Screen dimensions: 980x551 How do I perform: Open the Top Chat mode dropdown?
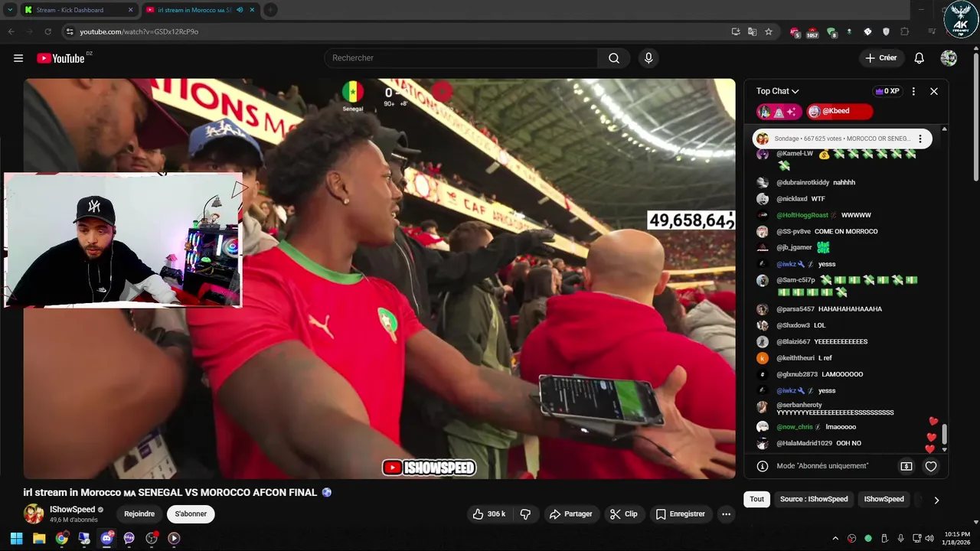pos(777,91)
